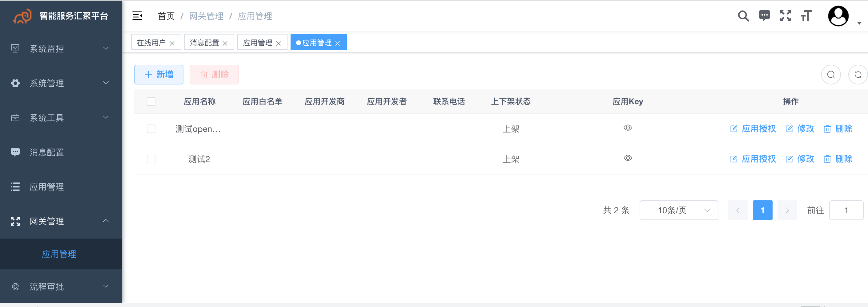Expand the 系统管理 menu chevron
Image resolution: width=868 pixels, height=307 pixels.
[x=106, y=83]
